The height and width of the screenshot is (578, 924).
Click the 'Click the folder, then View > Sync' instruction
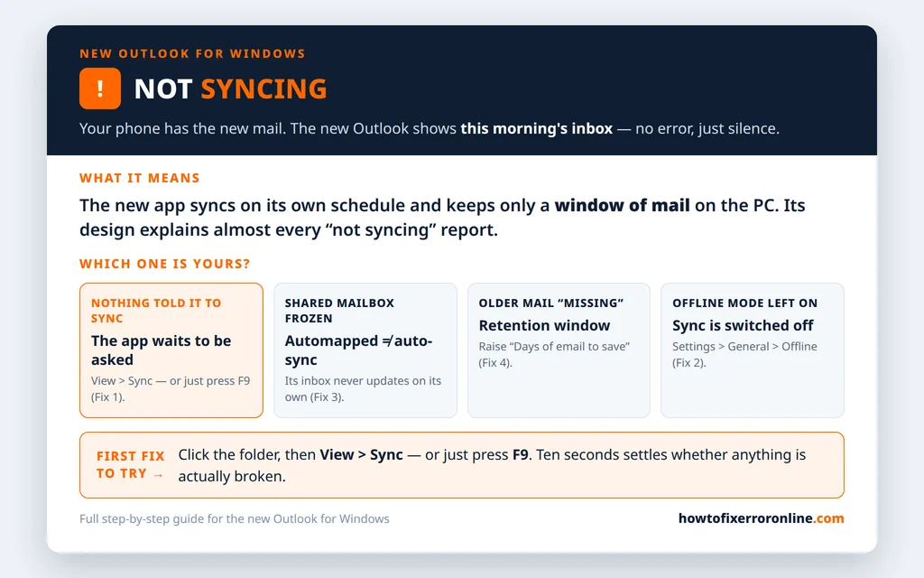492,465
